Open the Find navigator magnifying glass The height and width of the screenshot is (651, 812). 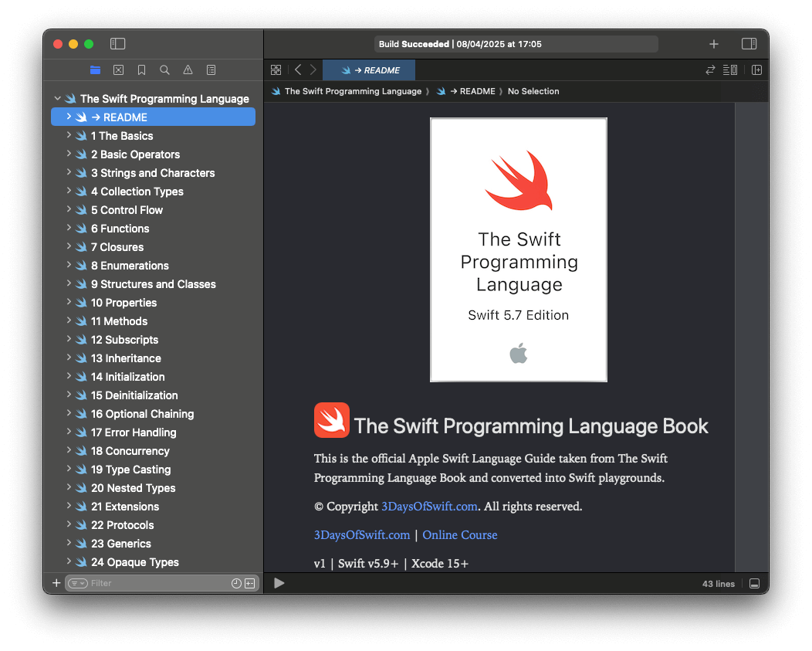point(164,70)
